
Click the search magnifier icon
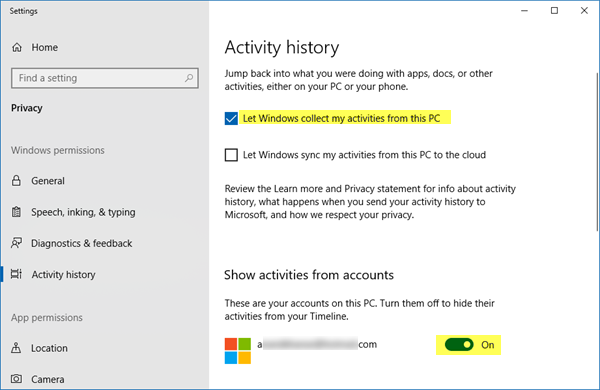(189, 78)
